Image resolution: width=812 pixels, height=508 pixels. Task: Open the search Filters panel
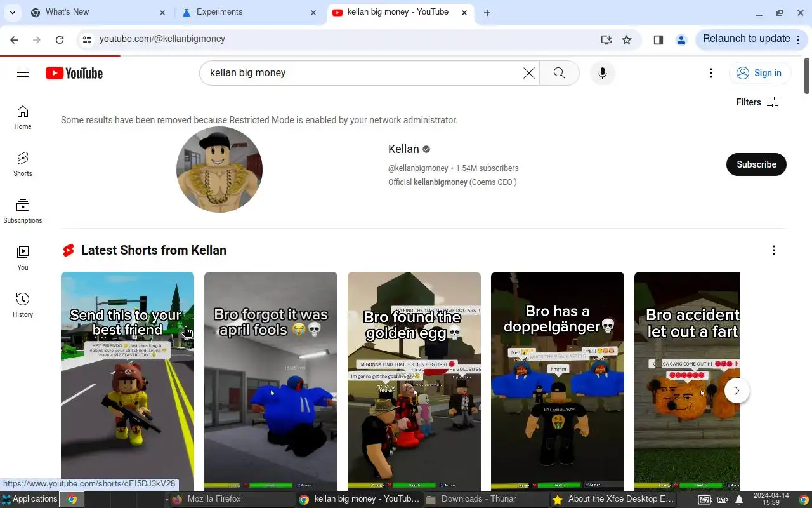(757, 102)
